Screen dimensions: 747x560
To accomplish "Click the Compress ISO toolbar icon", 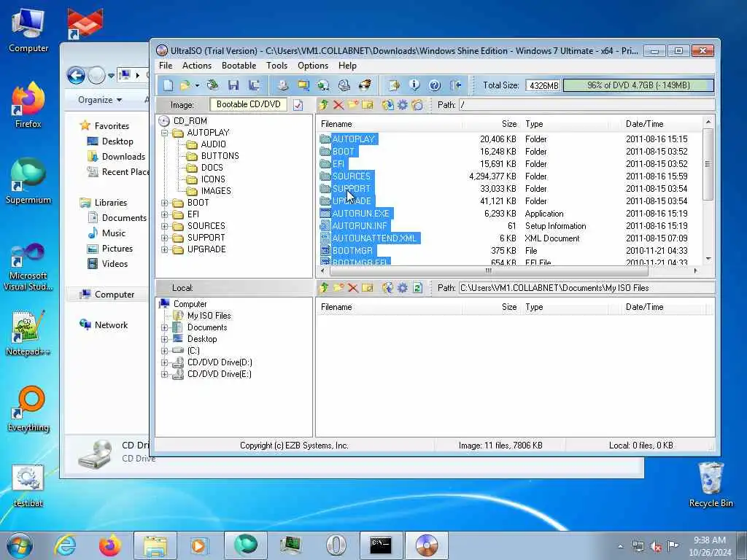I will point(303,85).
